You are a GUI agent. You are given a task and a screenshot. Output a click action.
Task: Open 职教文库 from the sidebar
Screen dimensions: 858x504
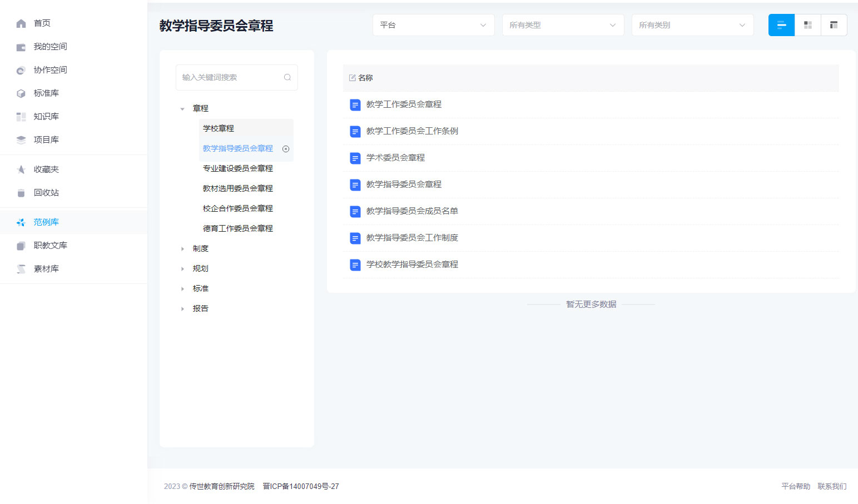coord(50,246)
